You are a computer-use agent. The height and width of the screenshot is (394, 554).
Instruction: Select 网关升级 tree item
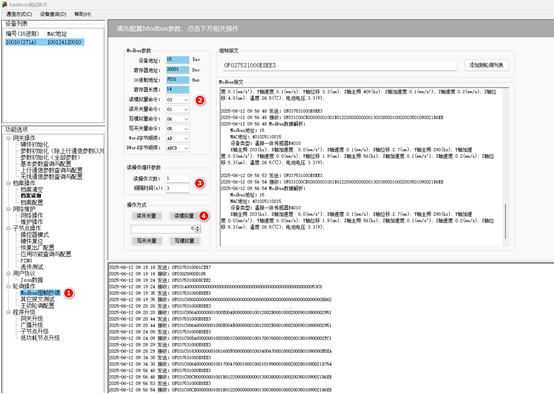(32, 318)
